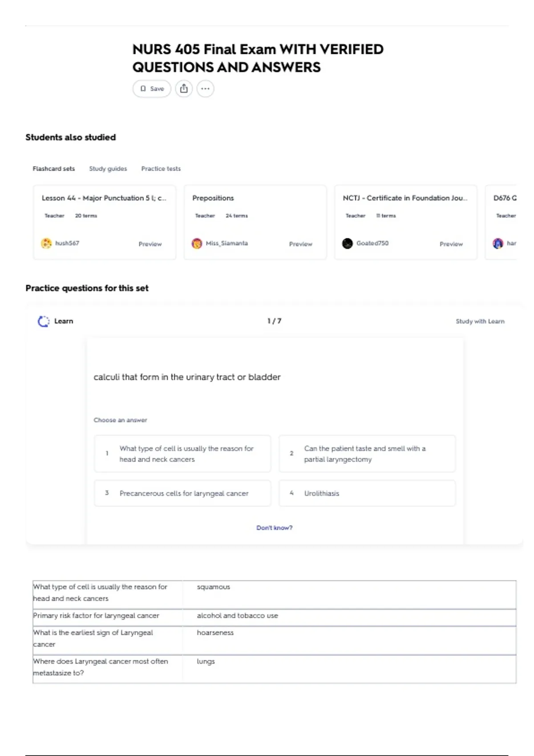Choose answer 2 about partial laryngectomy

point(367,454)
